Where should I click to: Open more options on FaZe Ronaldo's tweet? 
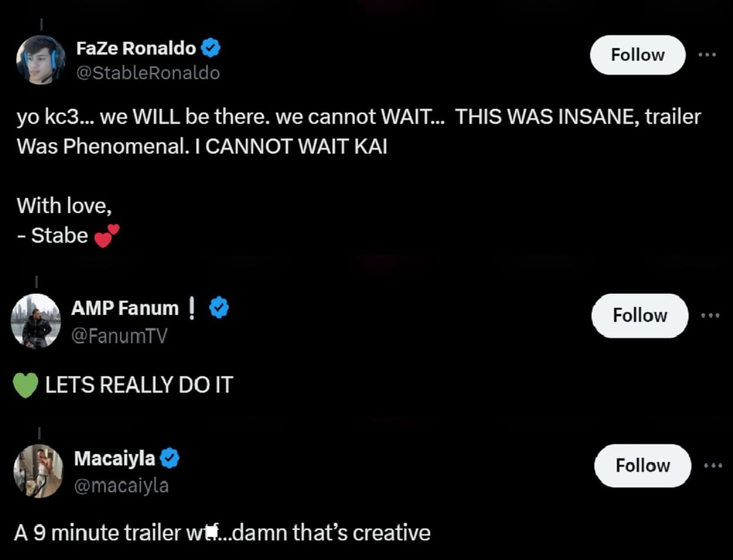click(707, 55)
